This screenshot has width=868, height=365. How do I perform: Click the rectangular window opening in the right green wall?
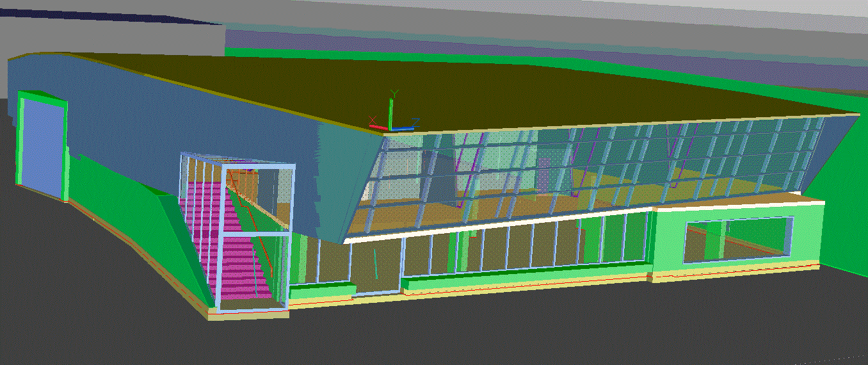(x=736, y=240)
